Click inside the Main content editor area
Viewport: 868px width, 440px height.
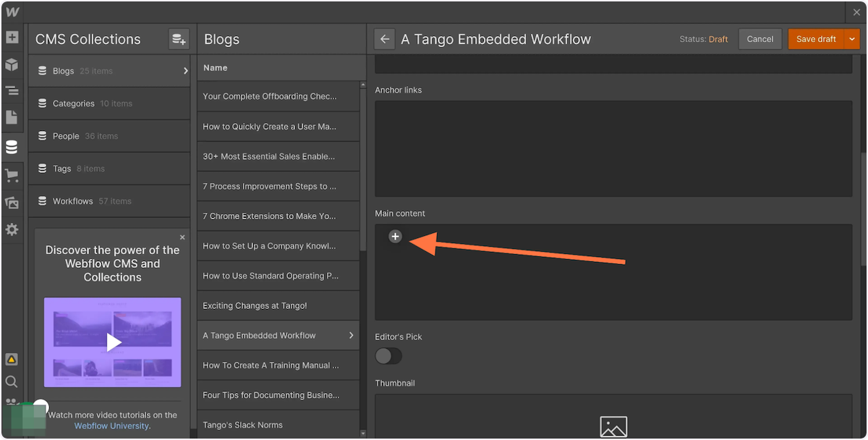(x=613, y=272)
